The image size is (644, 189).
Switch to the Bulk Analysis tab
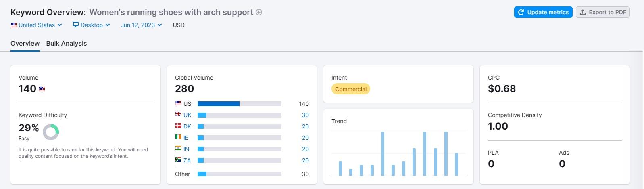pyautogui.click(x=67, y=43)
